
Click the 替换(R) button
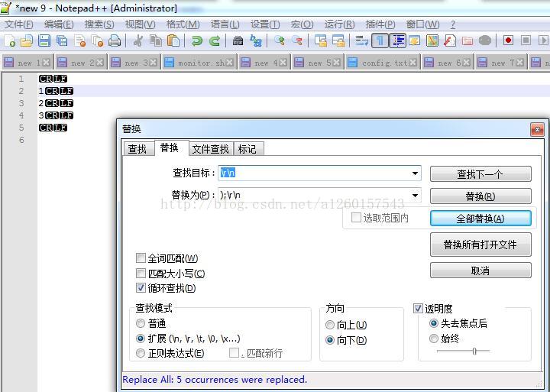click(x=480, y=196)
